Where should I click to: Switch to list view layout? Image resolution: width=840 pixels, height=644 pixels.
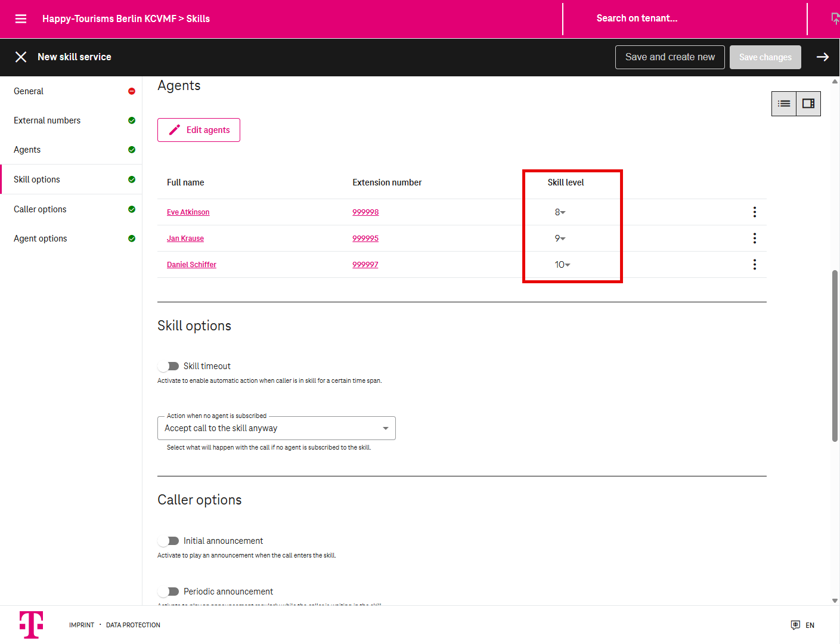[x=784, y=104]
